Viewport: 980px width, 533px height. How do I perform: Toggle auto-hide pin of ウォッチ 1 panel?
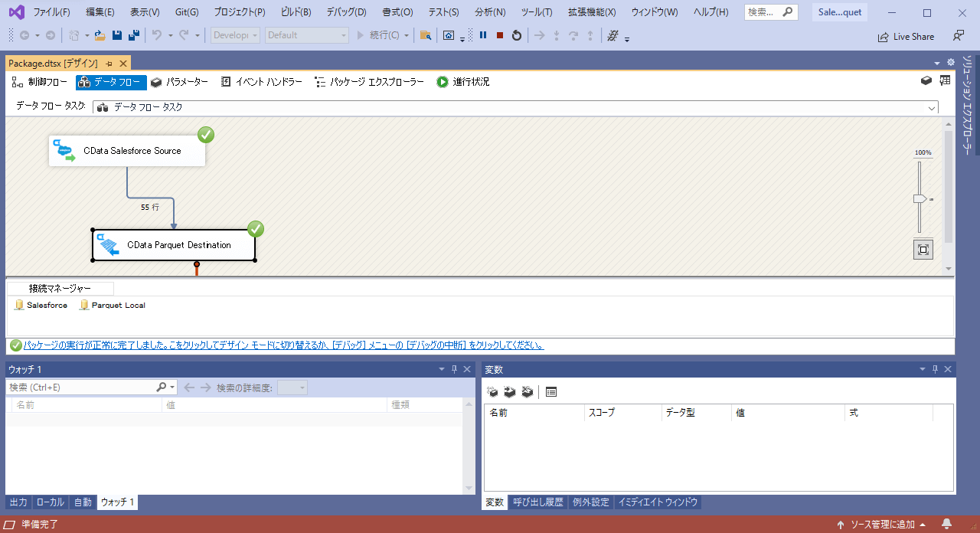coord(454,369)
